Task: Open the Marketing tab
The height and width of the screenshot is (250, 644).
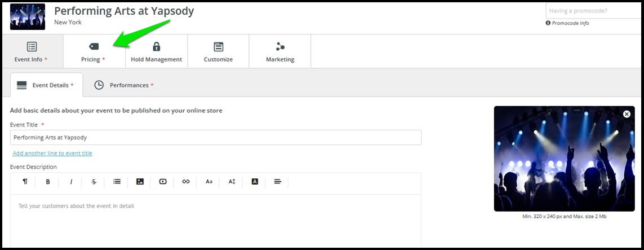Action: (280, 51)
